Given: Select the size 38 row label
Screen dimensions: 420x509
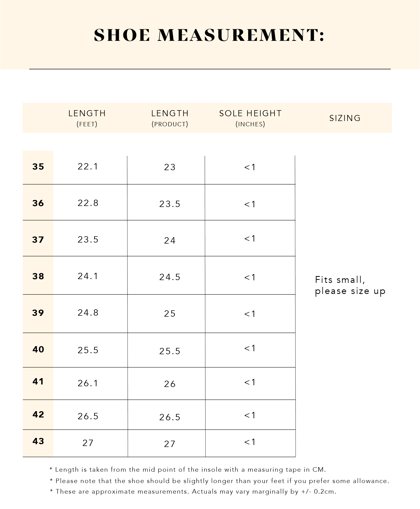Looking at the screenshot, I should (x=38, y=276).
